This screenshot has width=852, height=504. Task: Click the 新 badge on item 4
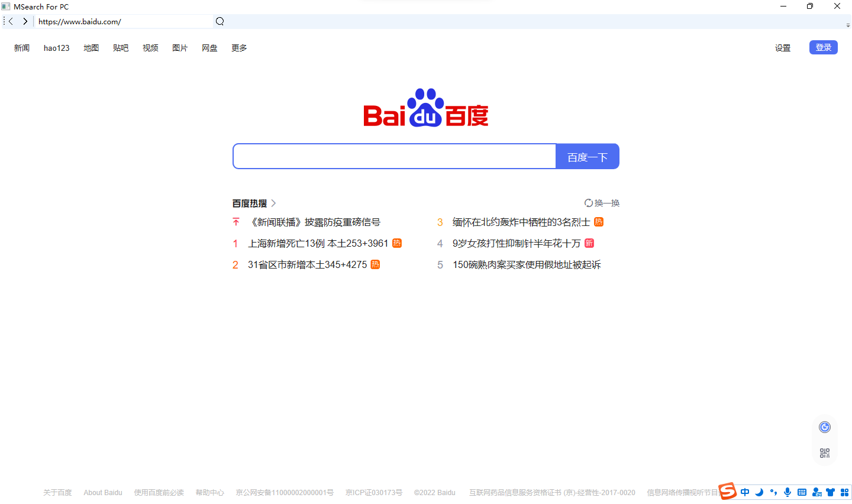coord(589,243)
